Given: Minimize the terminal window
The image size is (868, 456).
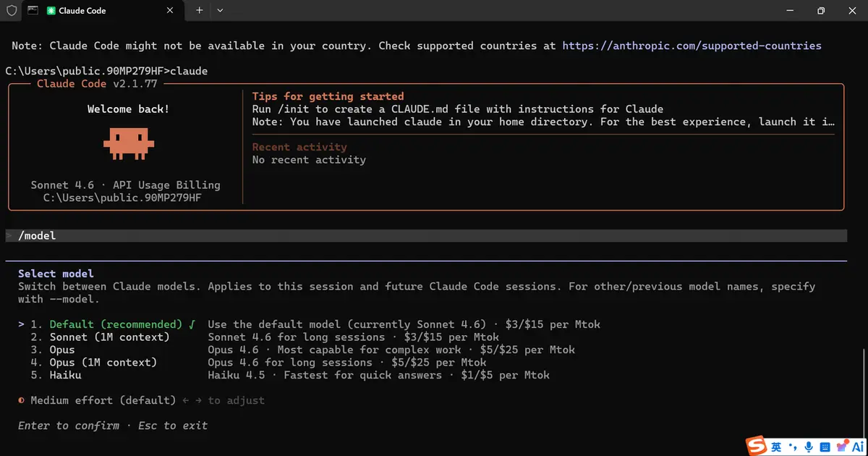Looking at the screenshot, I should [x=788, y=11].
